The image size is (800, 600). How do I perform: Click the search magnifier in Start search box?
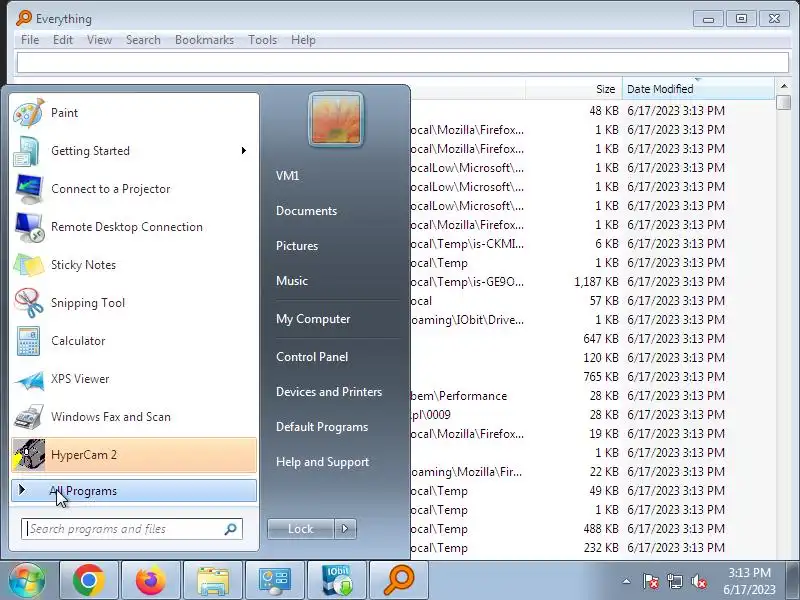(x=231, y=529)
